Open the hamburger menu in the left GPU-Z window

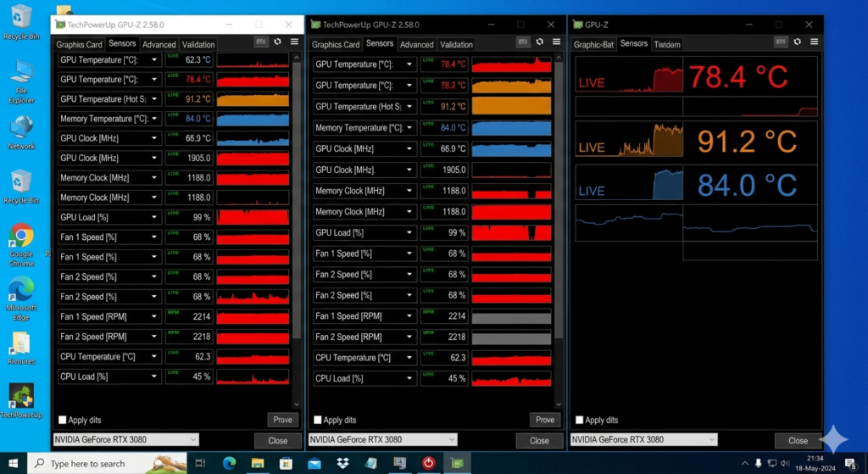tap(294, 42)
